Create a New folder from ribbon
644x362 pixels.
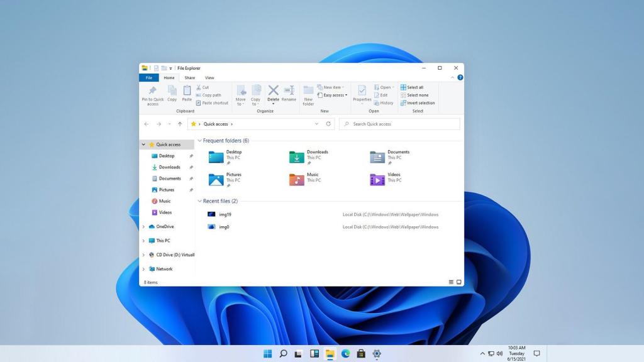click(x=308, y=96)
